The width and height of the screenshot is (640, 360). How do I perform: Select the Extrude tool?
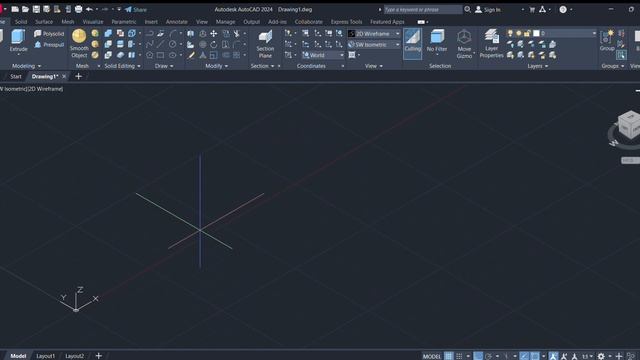(18, 40)
